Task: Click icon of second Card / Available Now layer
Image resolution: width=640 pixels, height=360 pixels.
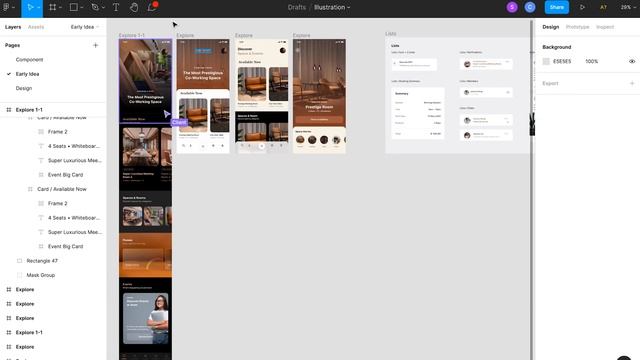Action: click(30, 189)
